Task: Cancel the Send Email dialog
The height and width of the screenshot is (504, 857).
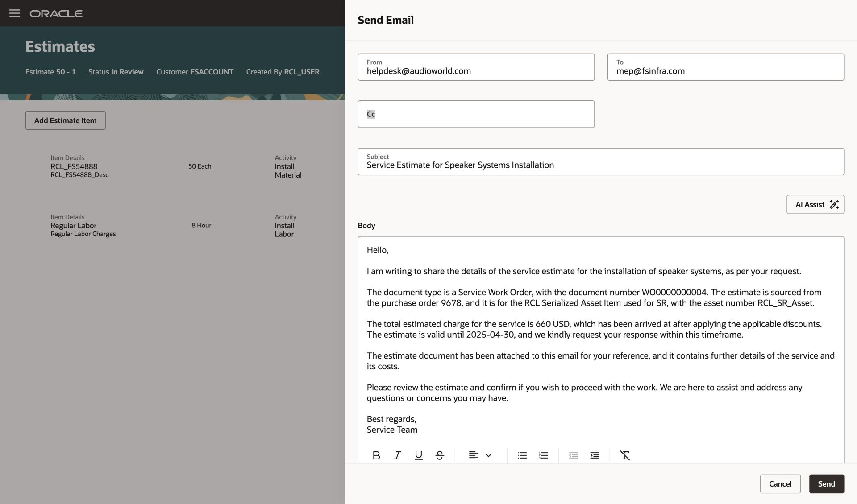Action: [780, 484]
